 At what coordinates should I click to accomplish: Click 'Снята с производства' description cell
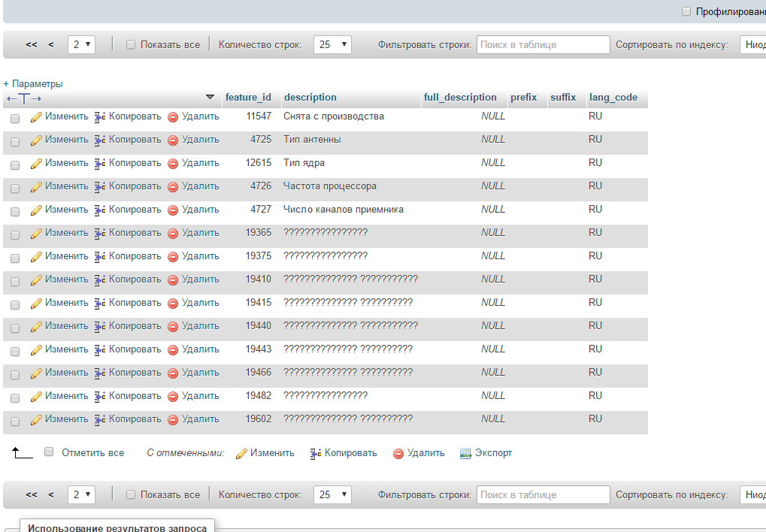(x=334, y=116)
